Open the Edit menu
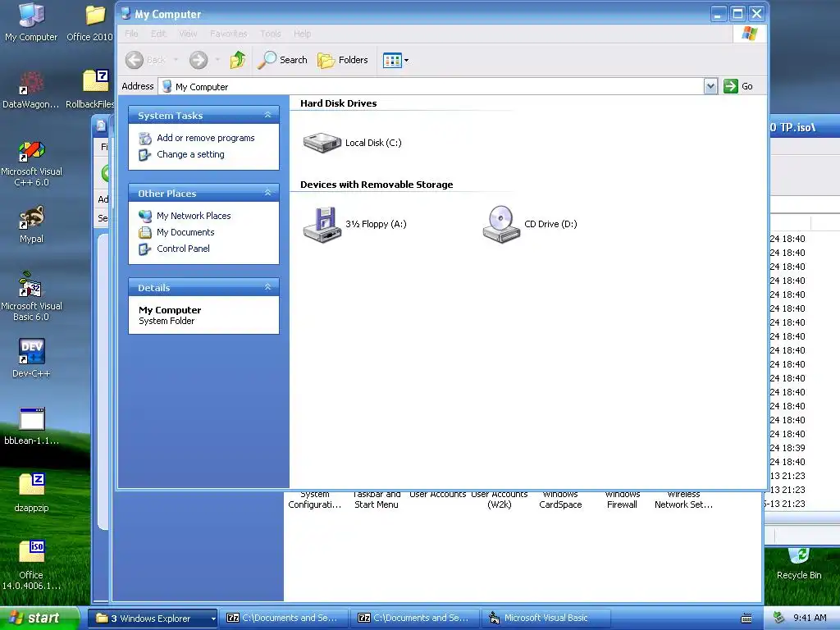Image resolution: width=840 pixels, height=630 pixels. pyautogui.click(x=158, y=34)
